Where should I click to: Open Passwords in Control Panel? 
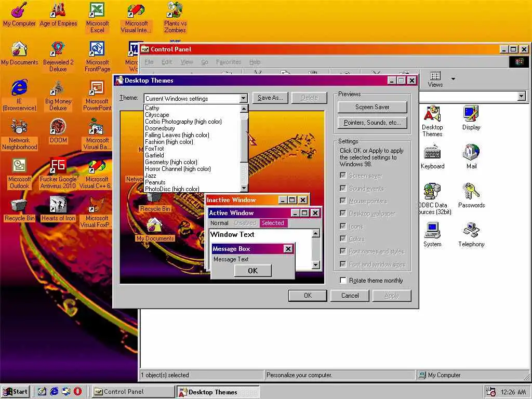[471, 196]
